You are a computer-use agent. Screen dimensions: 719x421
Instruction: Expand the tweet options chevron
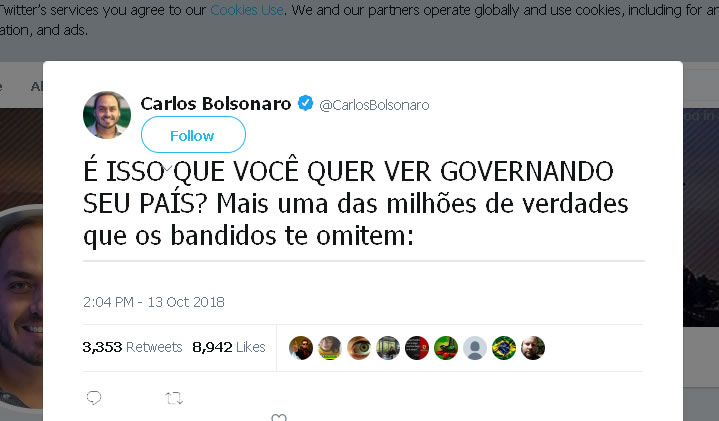[x=167, y=169]
